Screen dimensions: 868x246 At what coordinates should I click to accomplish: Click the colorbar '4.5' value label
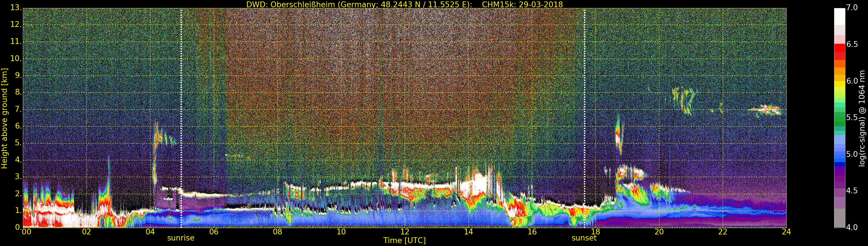pyautogui.click(x=852, y=191)
